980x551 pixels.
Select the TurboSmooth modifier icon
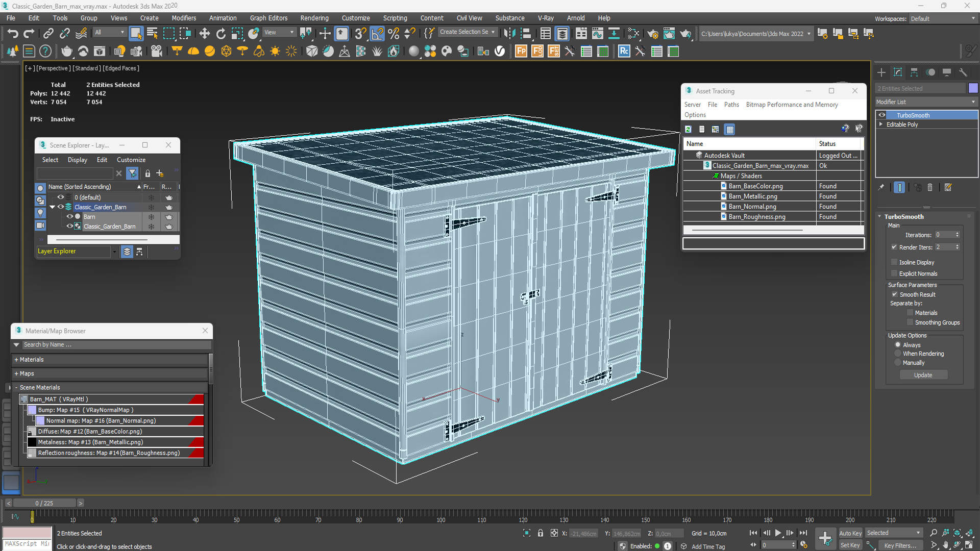(883, 115)
